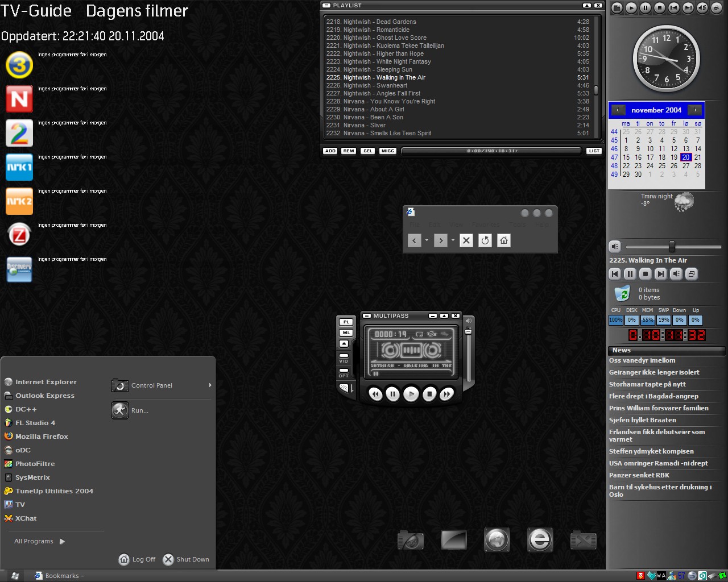Go to next month in the calendar
This screenshot has width=728, height=582.
(695, 110)
